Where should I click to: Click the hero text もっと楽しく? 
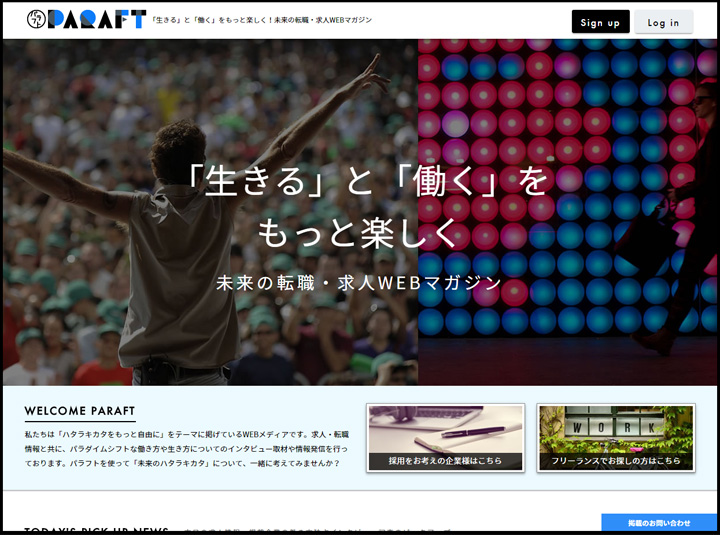coord(357,233)
